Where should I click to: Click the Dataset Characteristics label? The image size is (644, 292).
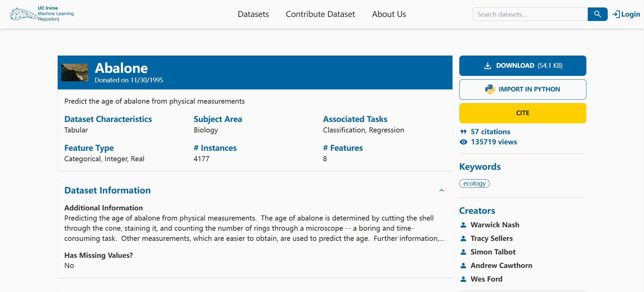108,119
